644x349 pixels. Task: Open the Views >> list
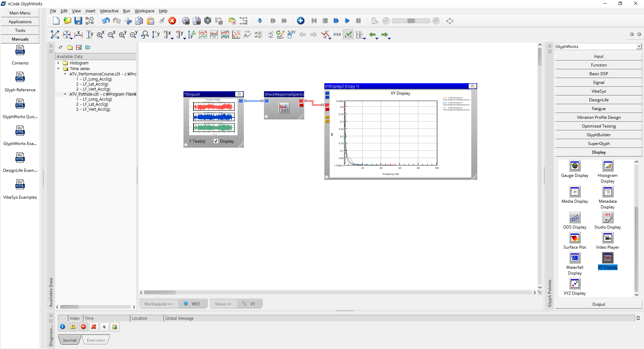[x=223, y=304]
